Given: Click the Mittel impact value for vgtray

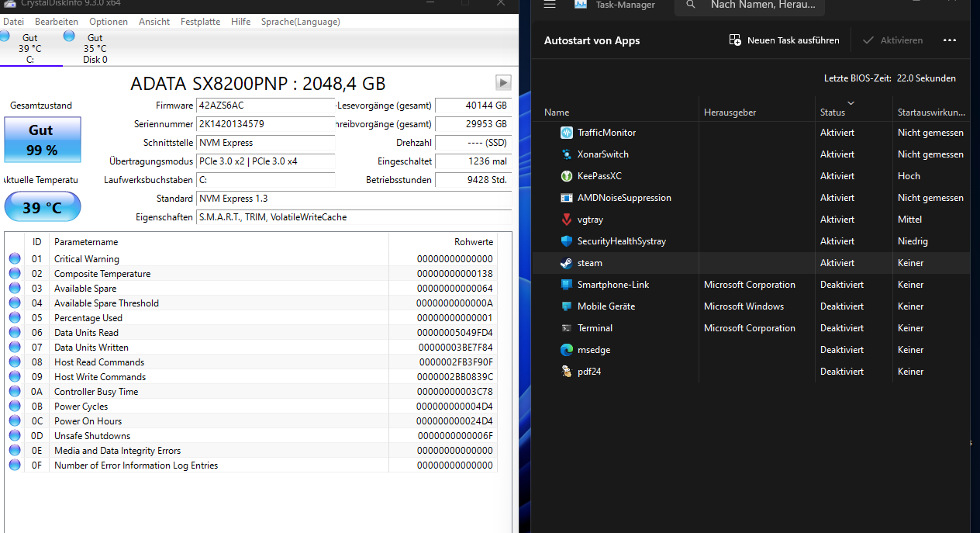Looking at the screenshot, I should pos(909,220).
